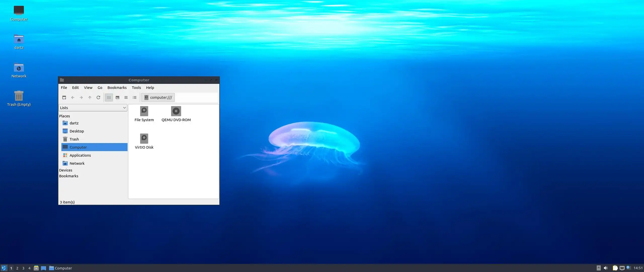Click the computer:/// path button
This screenshot has width=644, height=272.
158,97
